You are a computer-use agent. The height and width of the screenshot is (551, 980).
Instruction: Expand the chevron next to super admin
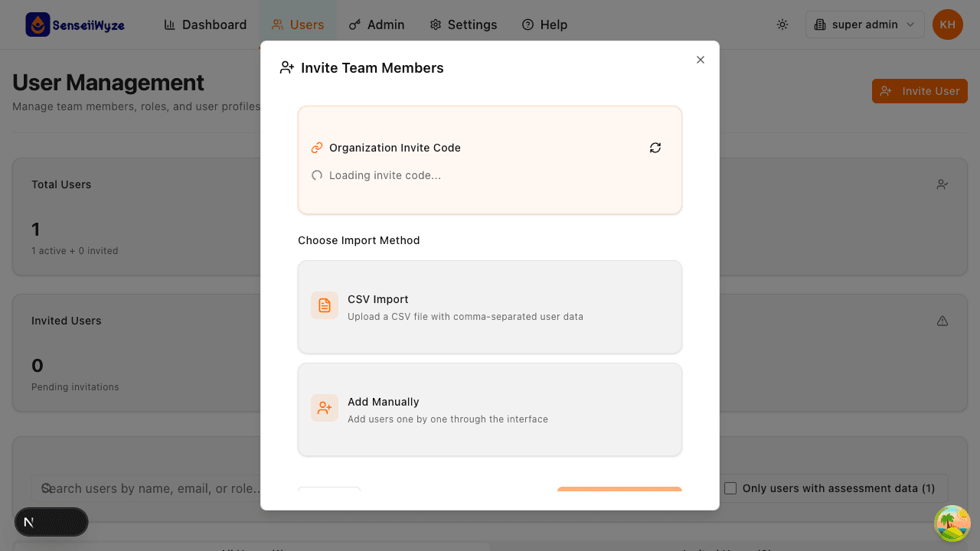click(x=912, y=24)
